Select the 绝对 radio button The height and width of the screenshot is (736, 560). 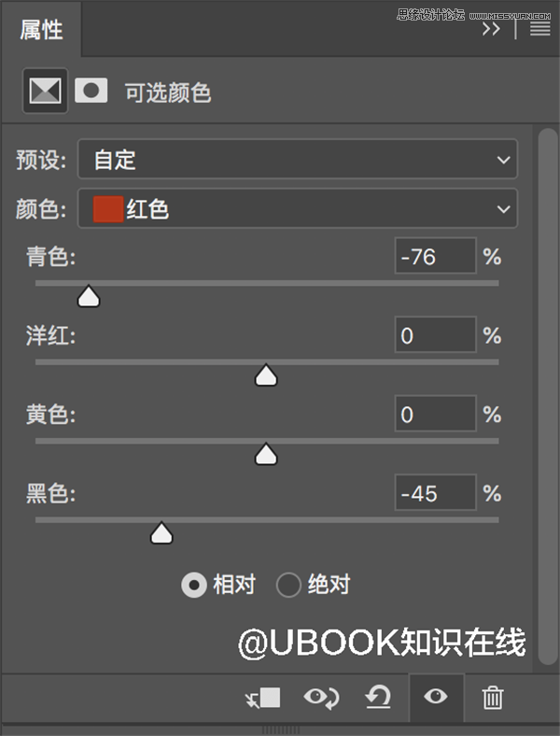click(x=288, y=585)
